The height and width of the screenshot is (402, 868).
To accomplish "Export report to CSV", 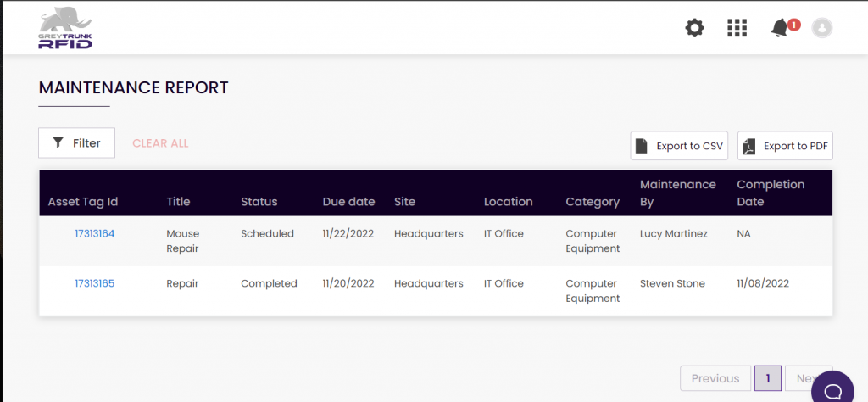I will pyautogui.click(x=679, y=146).
